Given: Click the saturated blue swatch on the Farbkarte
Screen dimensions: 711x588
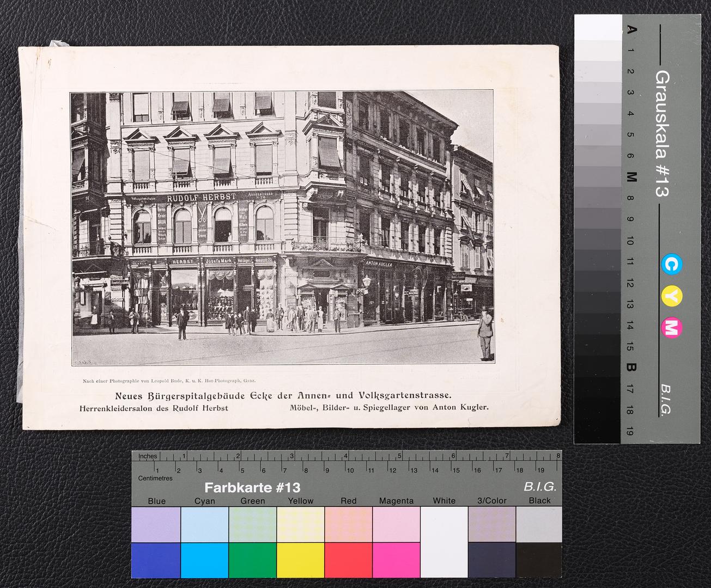Looking at the screenshot, I should (x=156, y=560).
